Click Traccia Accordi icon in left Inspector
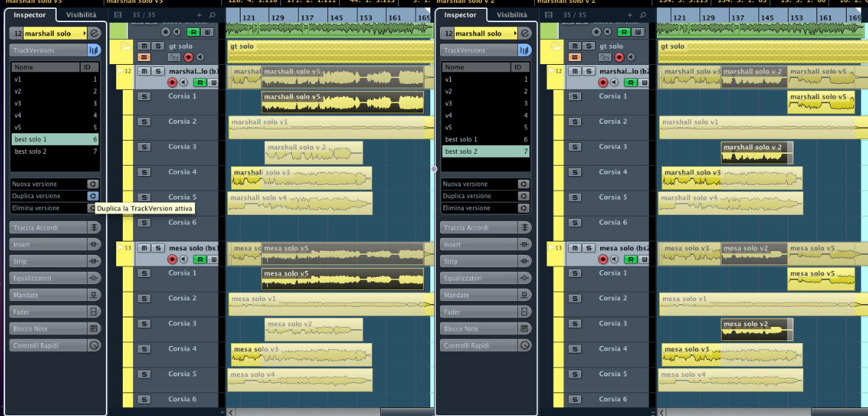Screen dimensions: 868x416 [94, 228]
